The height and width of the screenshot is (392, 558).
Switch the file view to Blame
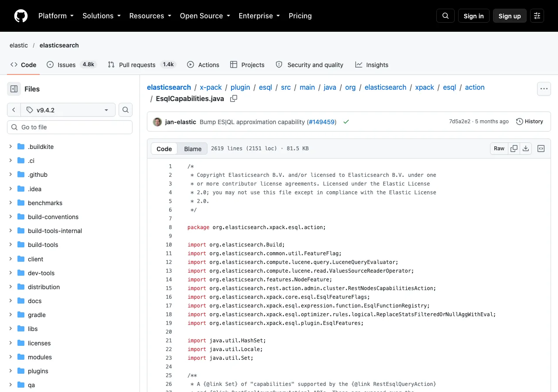coord(193,149)
